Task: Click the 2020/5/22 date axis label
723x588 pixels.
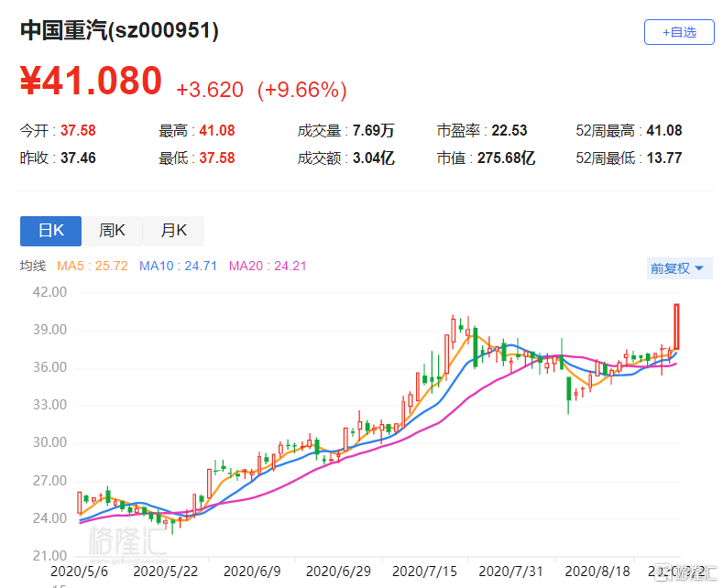Action: coord(166,572)
